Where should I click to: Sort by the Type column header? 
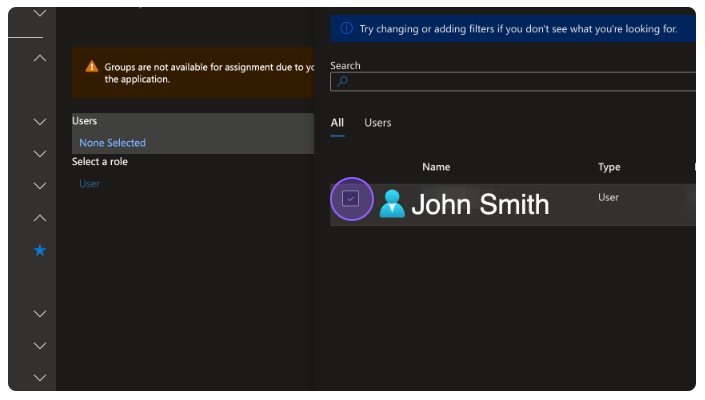click(x=609, y=167)
